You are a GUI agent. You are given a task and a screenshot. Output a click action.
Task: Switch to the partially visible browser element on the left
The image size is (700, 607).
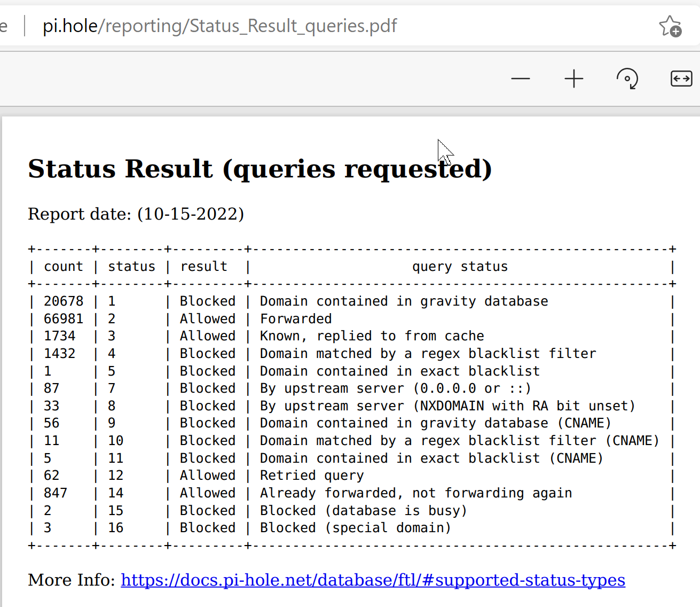[x=5, y=26]
